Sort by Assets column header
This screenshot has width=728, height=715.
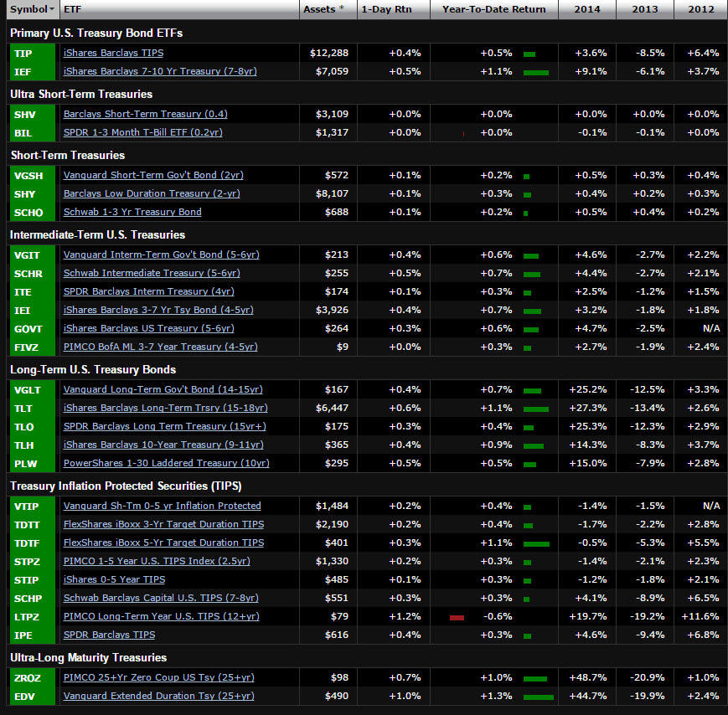tap(322, 9)
